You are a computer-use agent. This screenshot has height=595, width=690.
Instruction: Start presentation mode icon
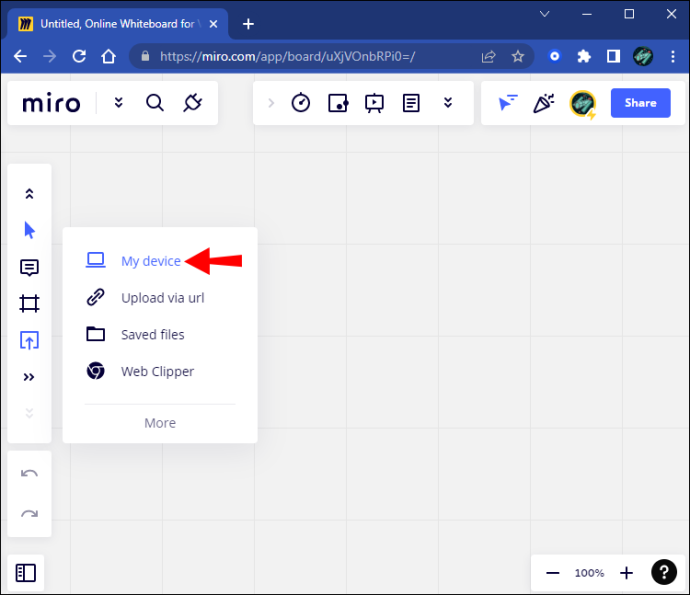pos(374,103)
